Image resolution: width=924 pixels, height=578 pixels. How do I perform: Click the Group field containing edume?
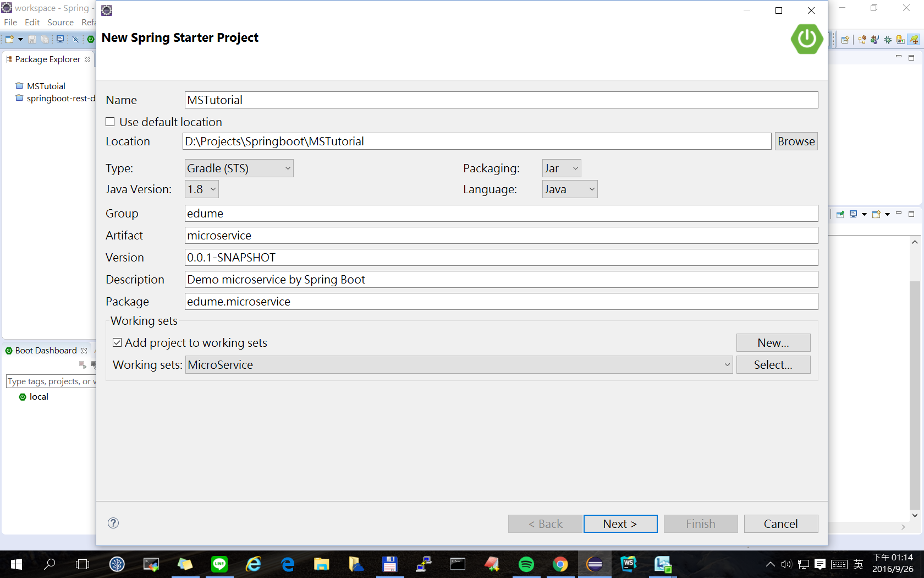(x=501, y=214)
